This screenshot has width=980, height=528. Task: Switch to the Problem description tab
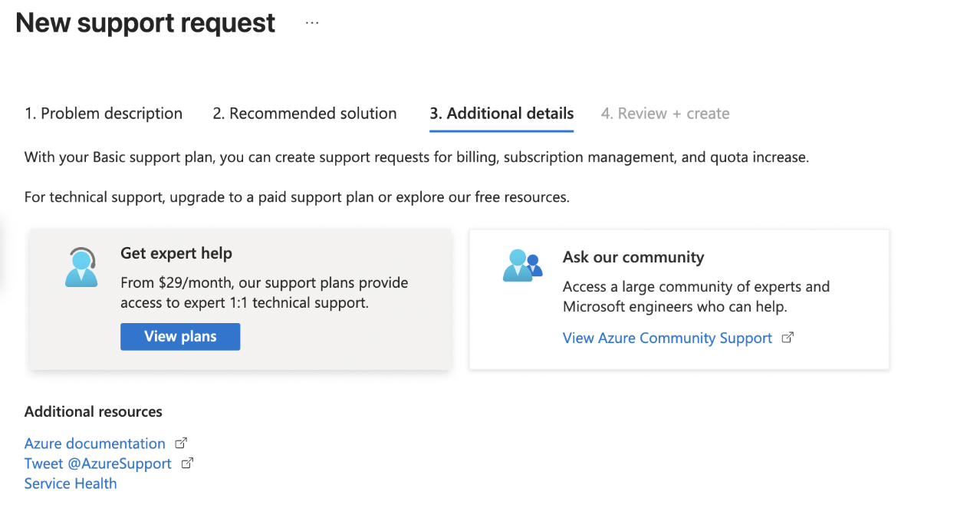(x=104, y=114)
